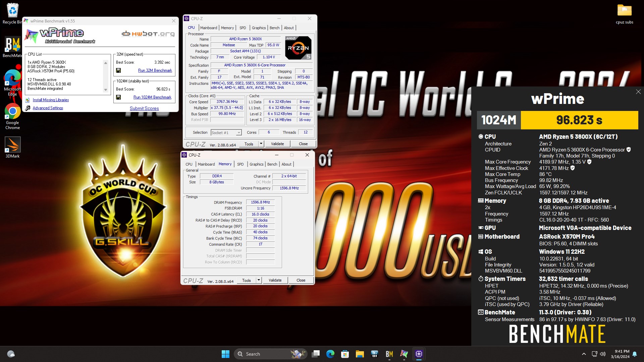Click Validate button in lower CPU-Z
644x362 pixels.
click(x=275, y=280)
